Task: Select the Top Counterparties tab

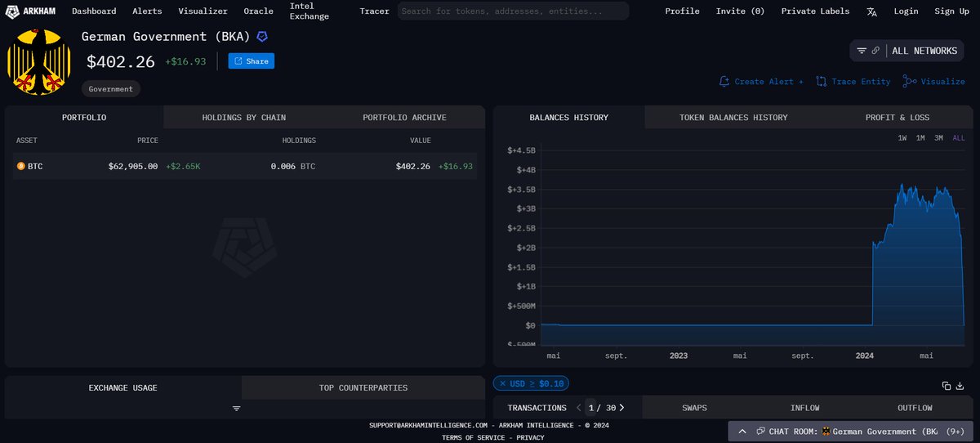Action: point(363,387)
